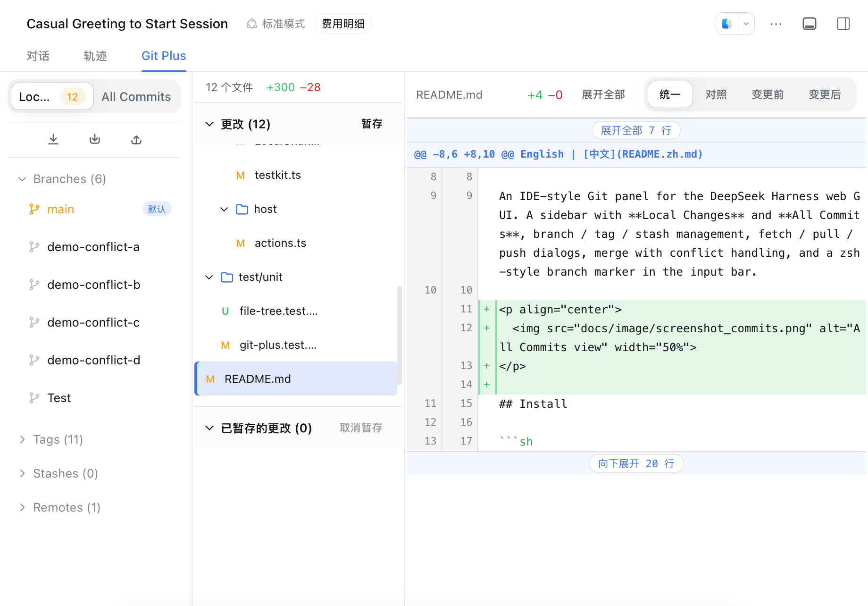Expand the Remotes (1) section
The height and width of the screenshot is (606, 868).
point(22,507)
